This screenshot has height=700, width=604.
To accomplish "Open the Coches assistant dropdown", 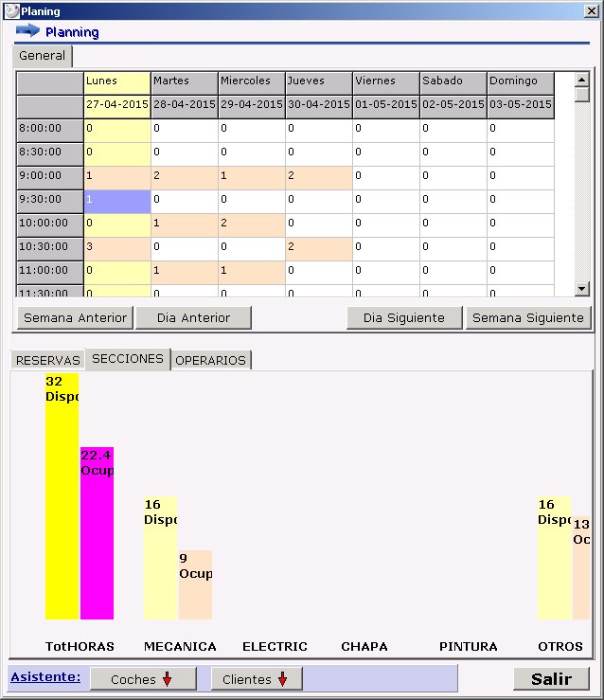I will (x=143, y=679).
